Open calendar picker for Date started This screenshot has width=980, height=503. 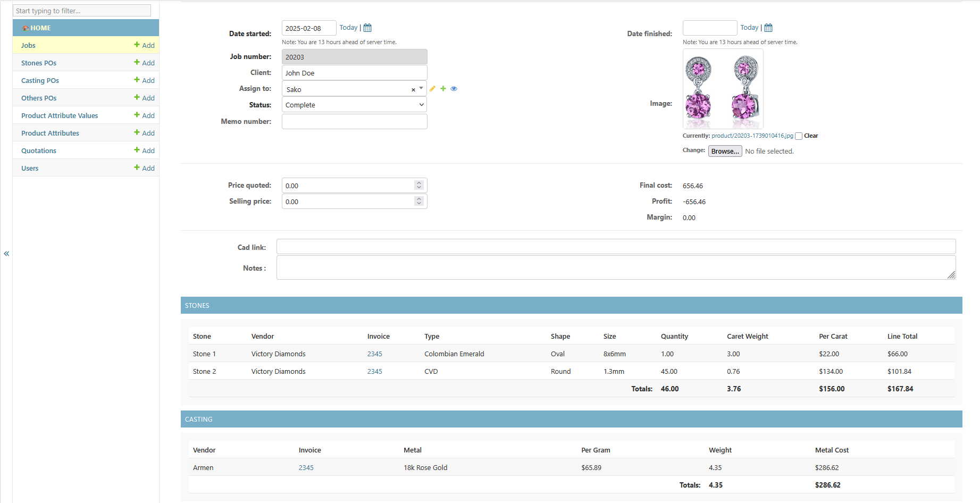click(x=367, y=28)
